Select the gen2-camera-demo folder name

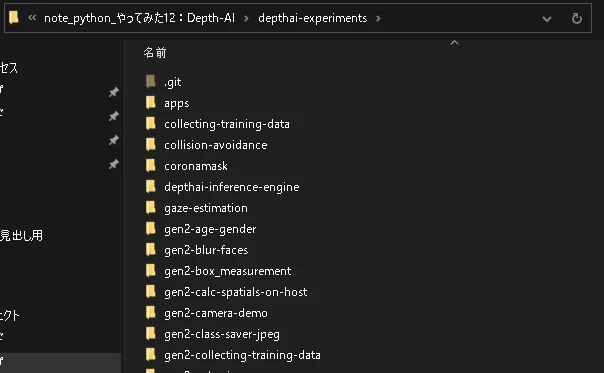pos(216,313)
